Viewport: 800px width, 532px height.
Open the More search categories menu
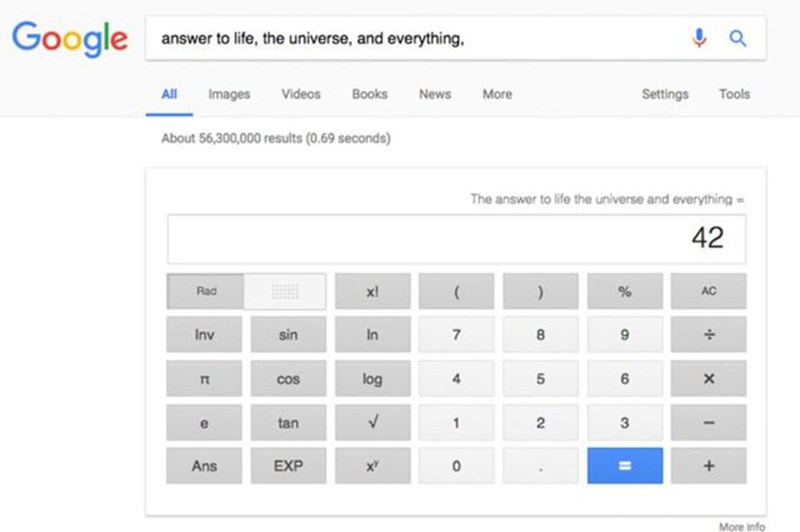pos(497,94)
